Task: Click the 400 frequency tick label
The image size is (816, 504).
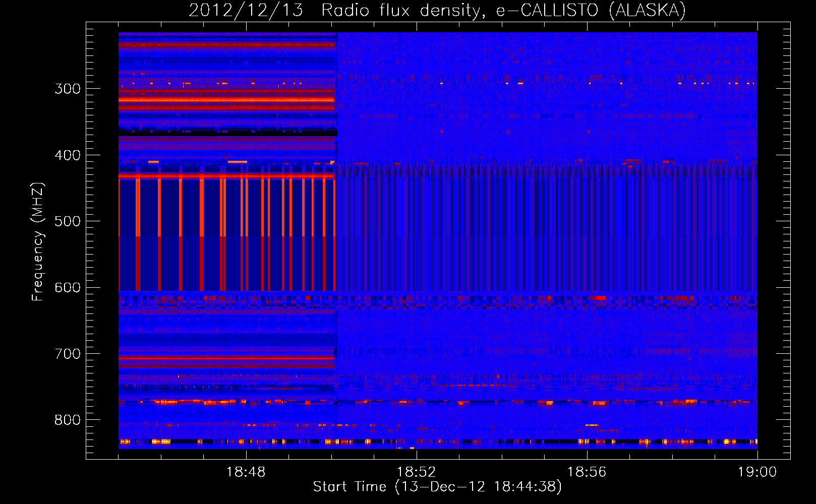Action: click(68, 155)
